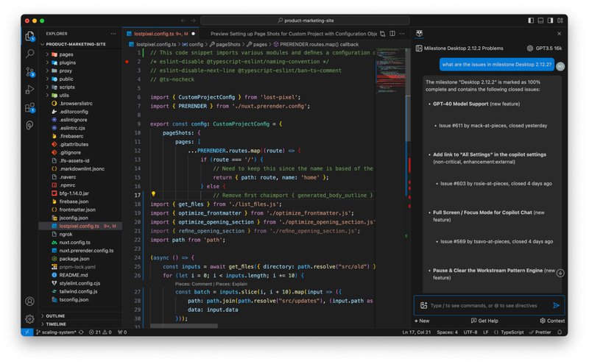Image resolution: width=589 pixels, height=364 pixels.
Task: Click the synchronize changes icon in status bar
Action: tap(81, 332)
